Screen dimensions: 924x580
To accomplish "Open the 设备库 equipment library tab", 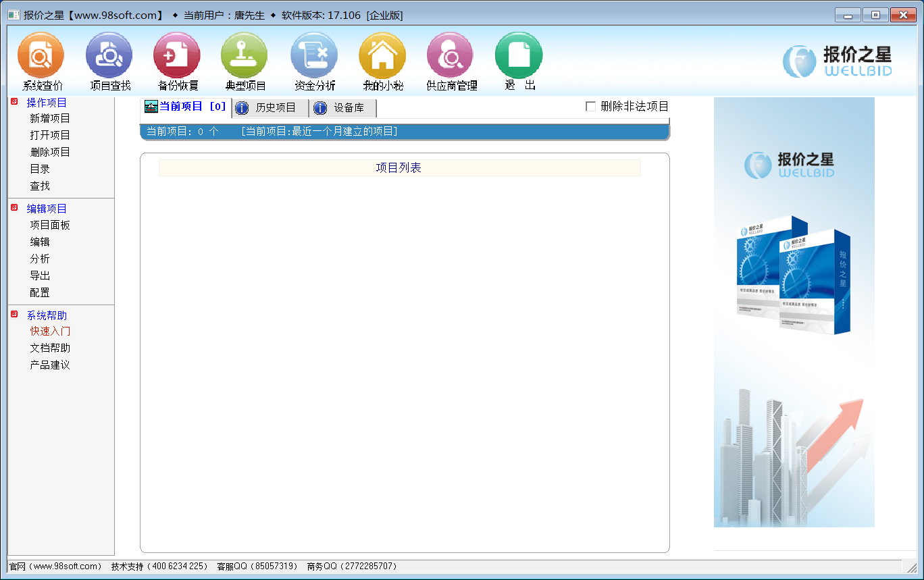I will [x=344, y=108].
